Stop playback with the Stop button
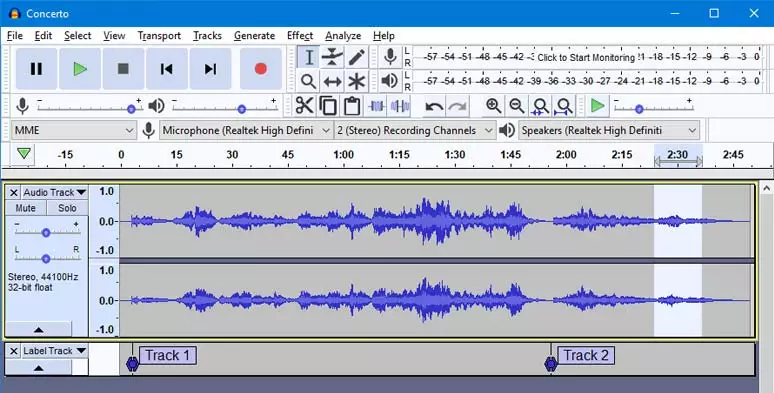The width and height of the screenshot is (774, 393). 123,69
